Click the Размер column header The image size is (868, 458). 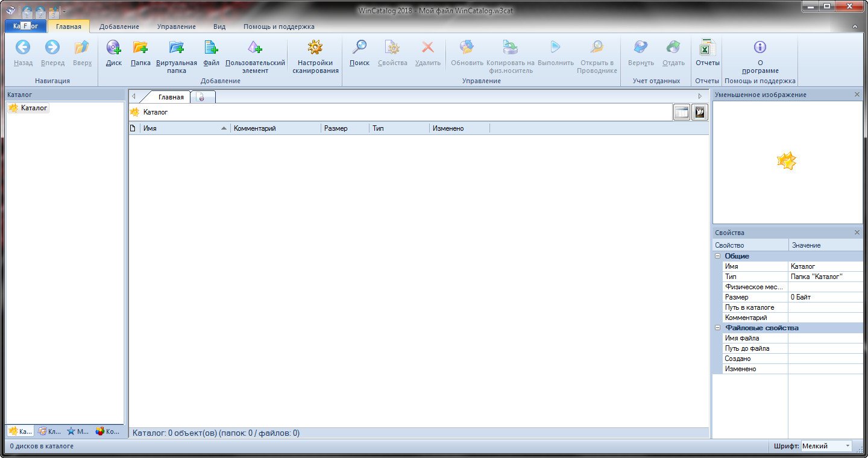344,128
